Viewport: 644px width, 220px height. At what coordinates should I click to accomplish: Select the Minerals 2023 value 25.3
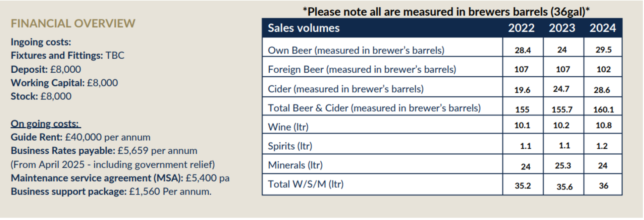pyautogui.click(x=563, y=166)
